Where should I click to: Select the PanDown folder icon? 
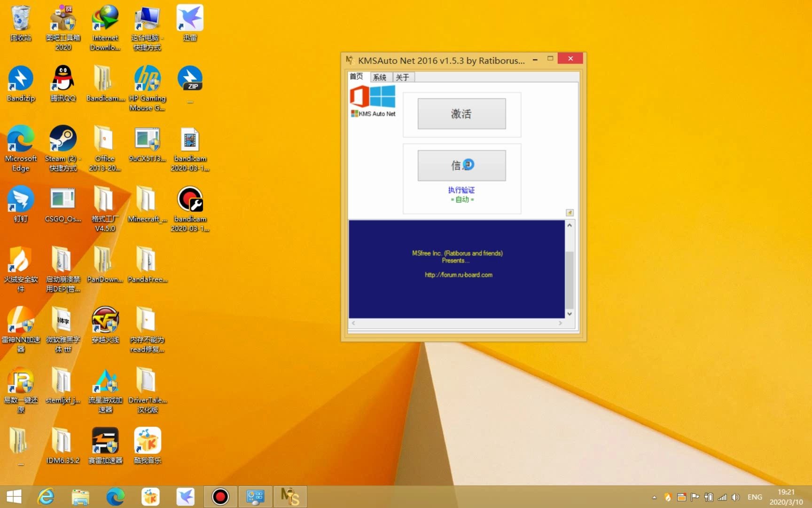tap(105, 265)
